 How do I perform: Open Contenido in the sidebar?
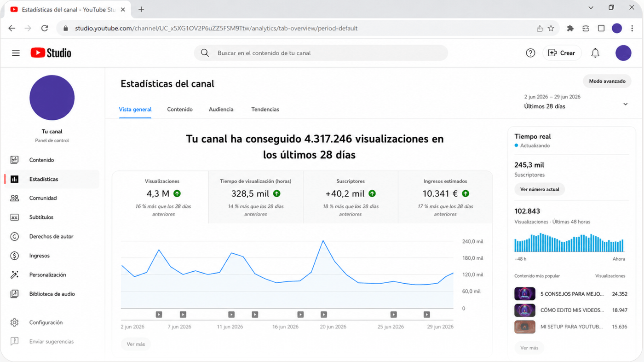point(52,160)
